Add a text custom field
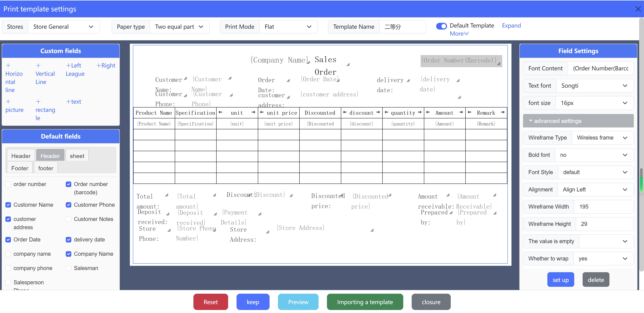Screen dimensions: 644x313 pyautogui.click(x=73, y=102)
